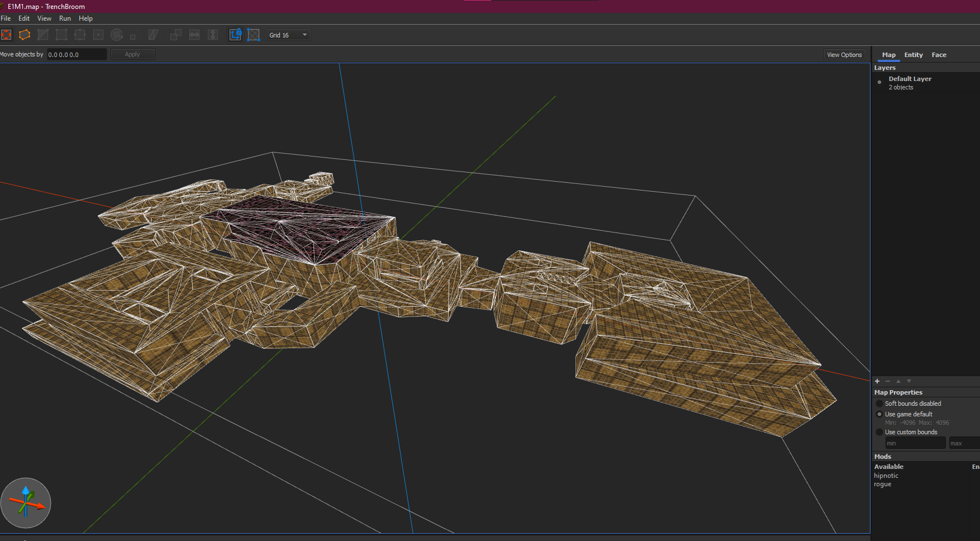Activate the scale tool icon
The height and width of the screenshot is (541, 980).
coord(133,36)
